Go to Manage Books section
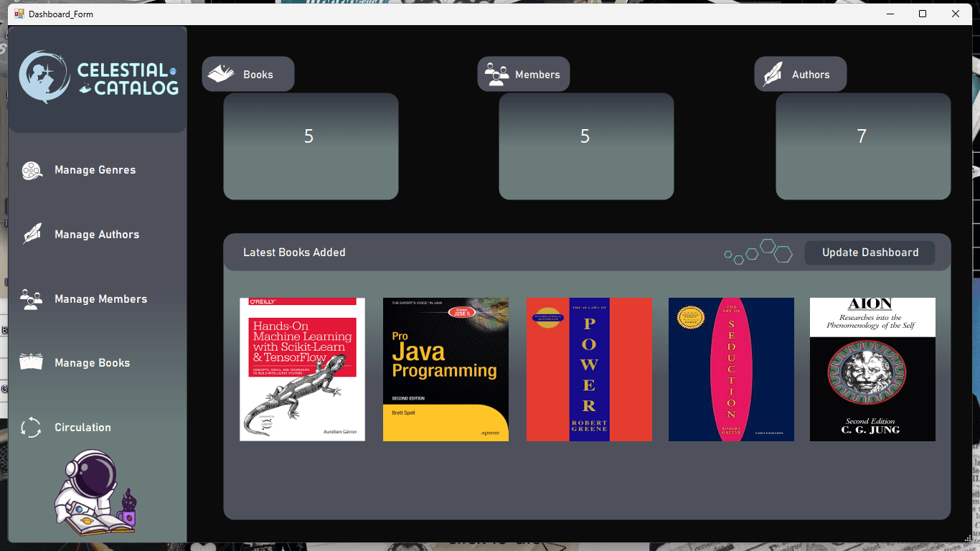Image resolution: width=980 pixels, height=551 pixels. click(x=93, y=363)
